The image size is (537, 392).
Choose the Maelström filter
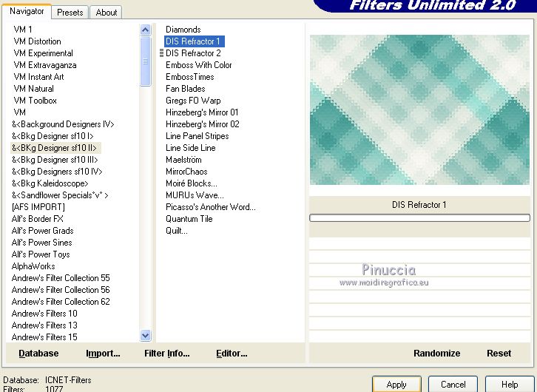coord(183,160)
